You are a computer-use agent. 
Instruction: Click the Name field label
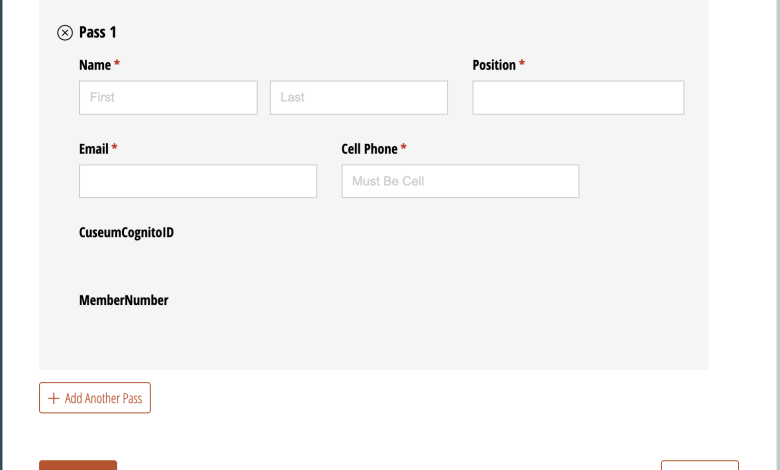point(94,65)
